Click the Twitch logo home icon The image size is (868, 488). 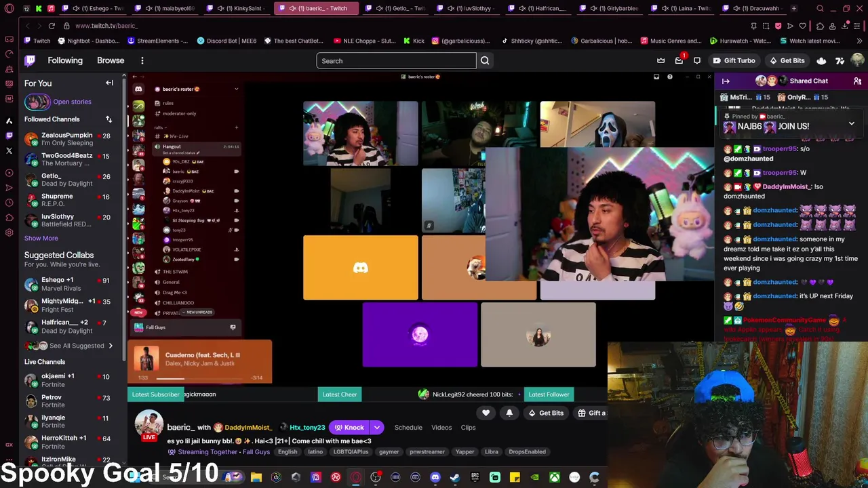(x=30, y=60)
